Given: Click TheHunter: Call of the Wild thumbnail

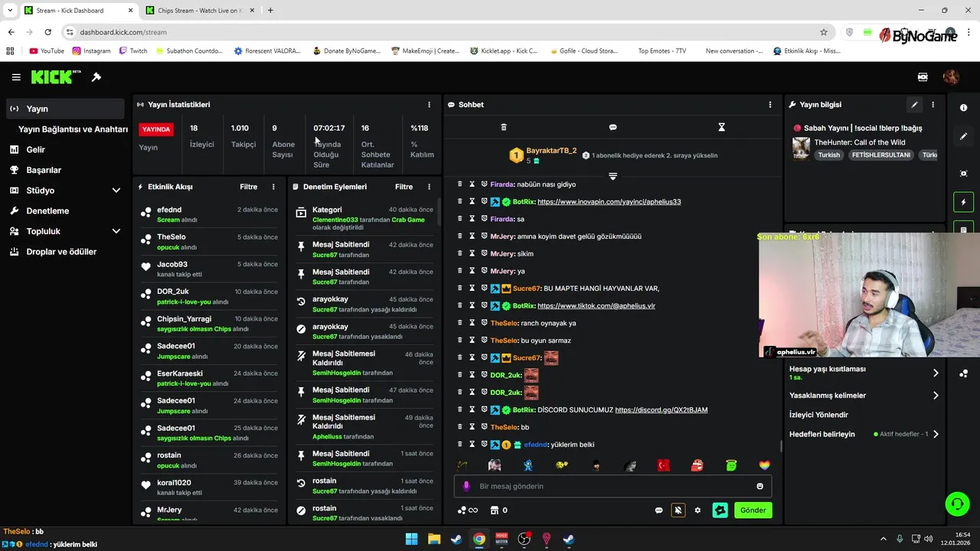Looking at the screenshot, I should point(801,148).
